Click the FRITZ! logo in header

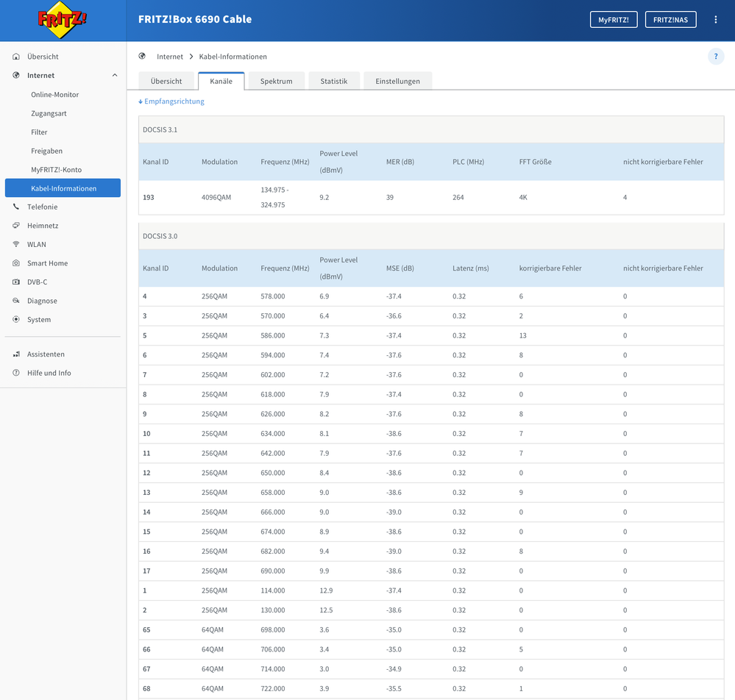(63, 20)
